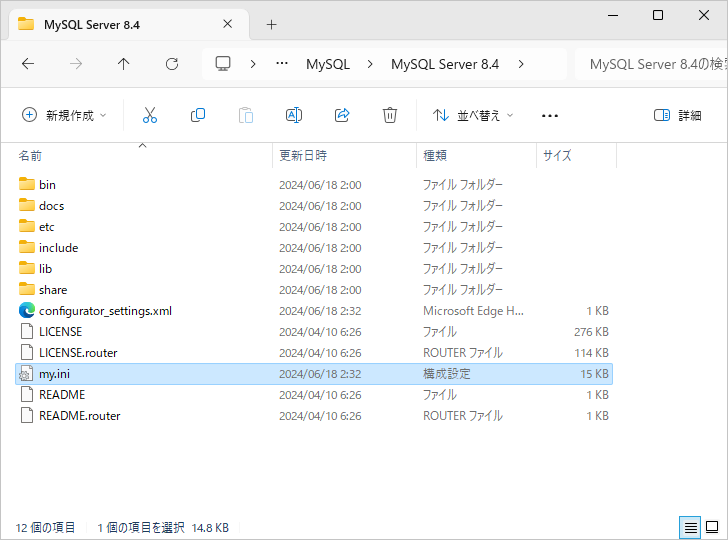Viewport: 728px width, 540px height.
Task: Select the etc folder icon
Action: [27, 226]
